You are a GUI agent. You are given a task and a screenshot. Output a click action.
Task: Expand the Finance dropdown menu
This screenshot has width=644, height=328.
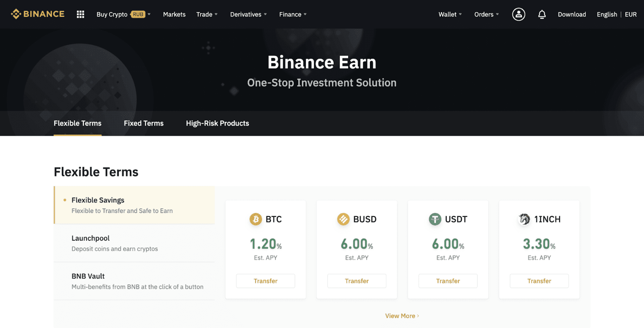tap(293, 14)
